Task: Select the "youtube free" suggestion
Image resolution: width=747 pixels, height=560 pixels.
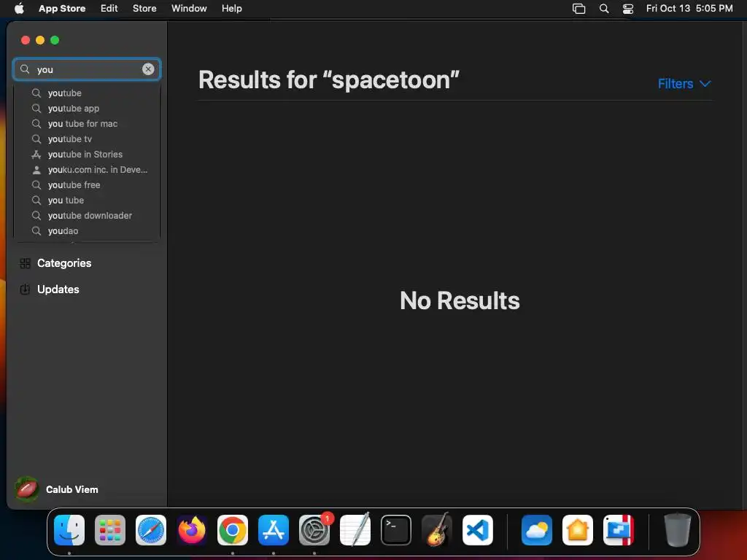Action: (x=88, y=184)
